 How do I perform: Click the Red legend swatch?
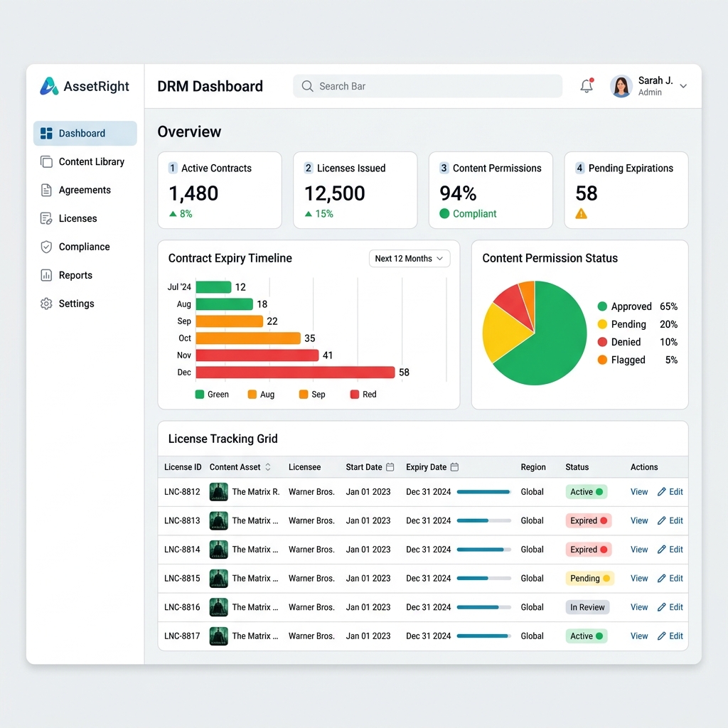(x=355, y=394)
